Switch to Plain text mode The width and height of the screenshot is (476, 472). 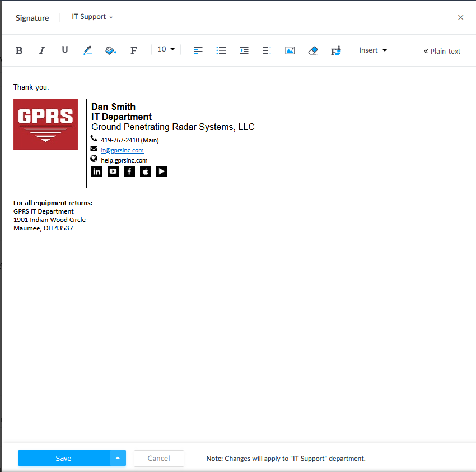pos(442,51)
